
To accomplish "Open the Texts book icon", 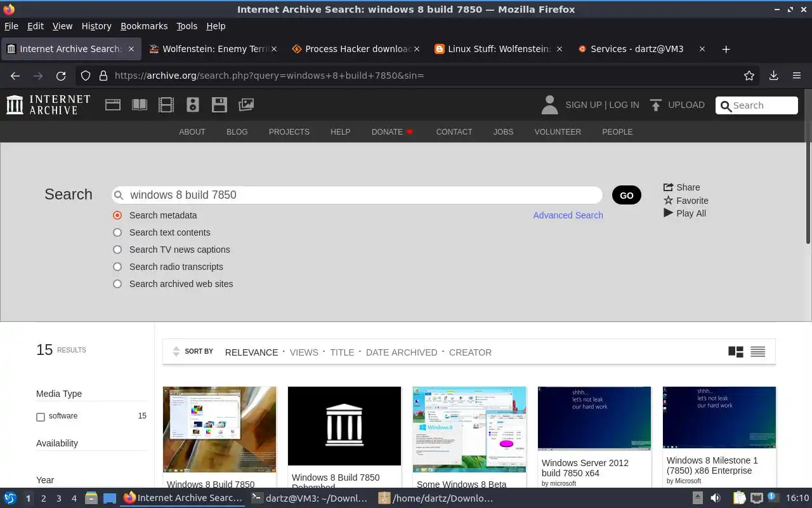I will click(x=140, y=105).
